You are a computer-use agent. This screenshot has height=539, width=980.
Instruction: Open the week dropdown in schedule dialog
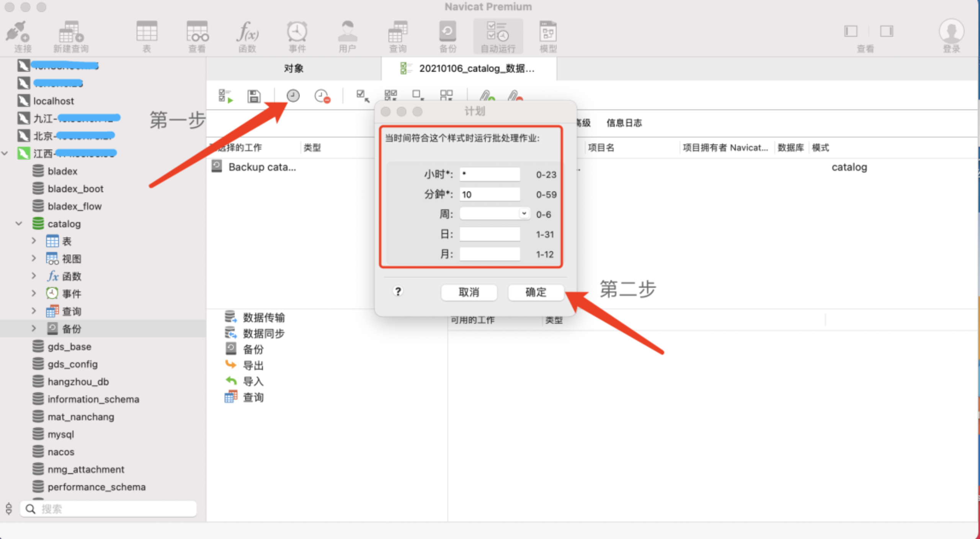(524, 214)
